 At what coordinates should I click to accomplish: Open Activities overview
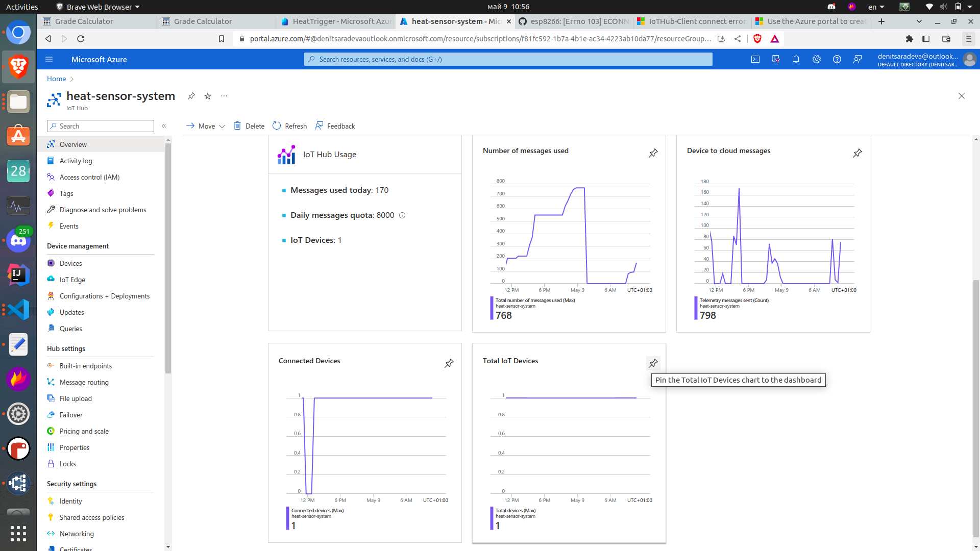point(22,7)
